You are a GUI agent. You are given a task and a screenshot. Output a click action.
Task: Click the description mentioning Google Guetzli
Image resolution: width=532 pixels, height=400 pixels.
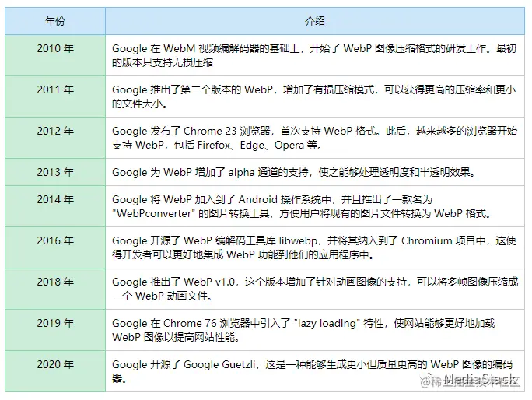[315, 371]
